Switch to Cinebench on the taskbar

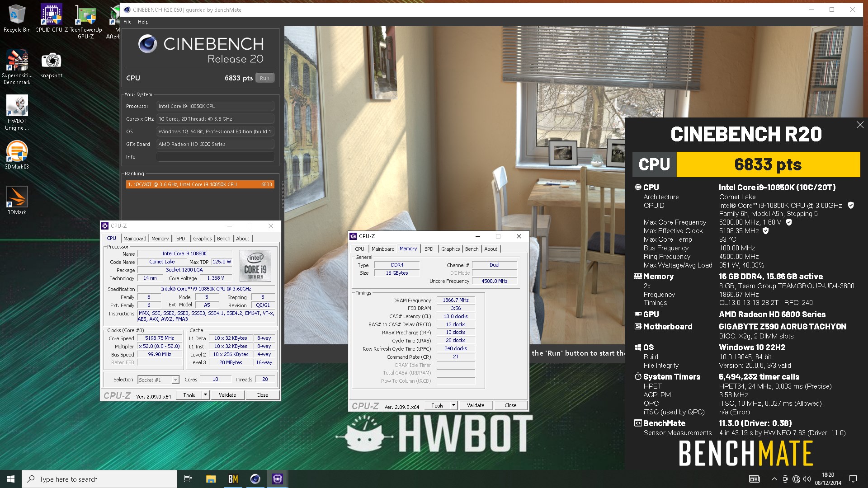pyautogui.click(x=255, y=479)
